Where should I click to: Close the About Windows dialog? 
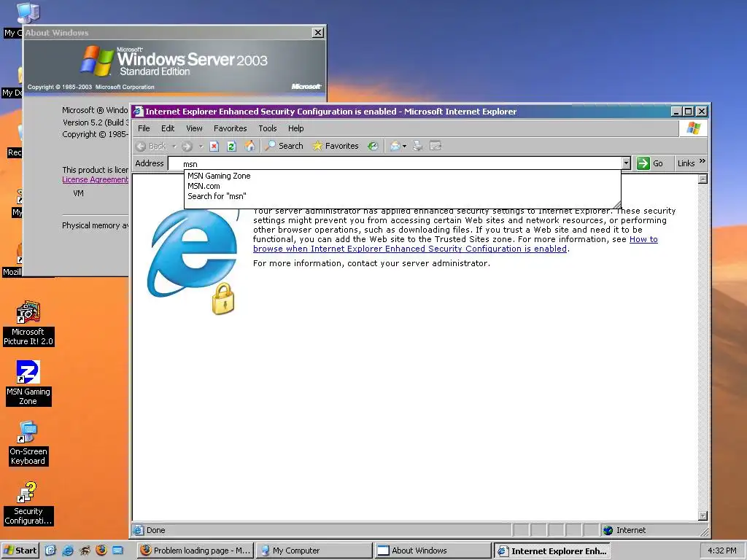point(318,32)
